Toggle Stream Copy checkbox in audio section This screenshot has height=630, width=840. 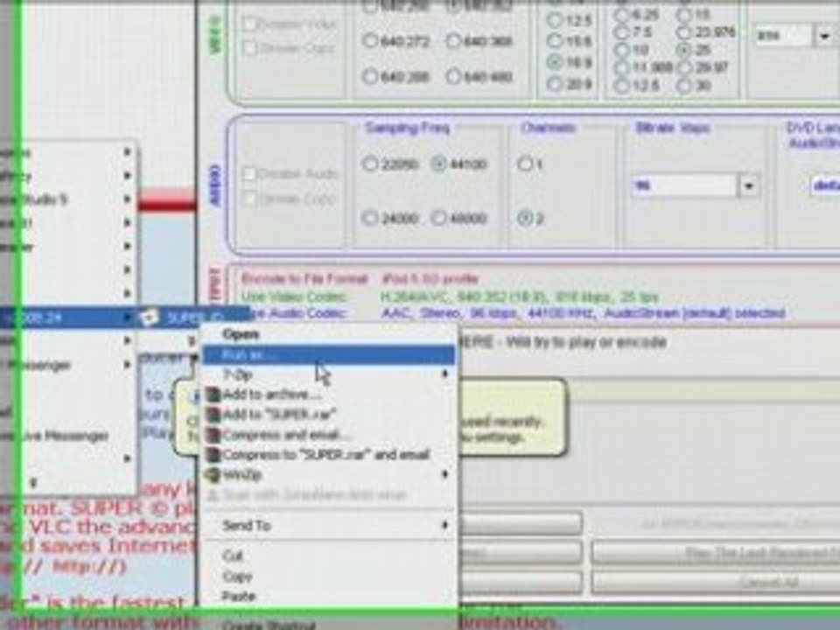click(x=249, y=199)
